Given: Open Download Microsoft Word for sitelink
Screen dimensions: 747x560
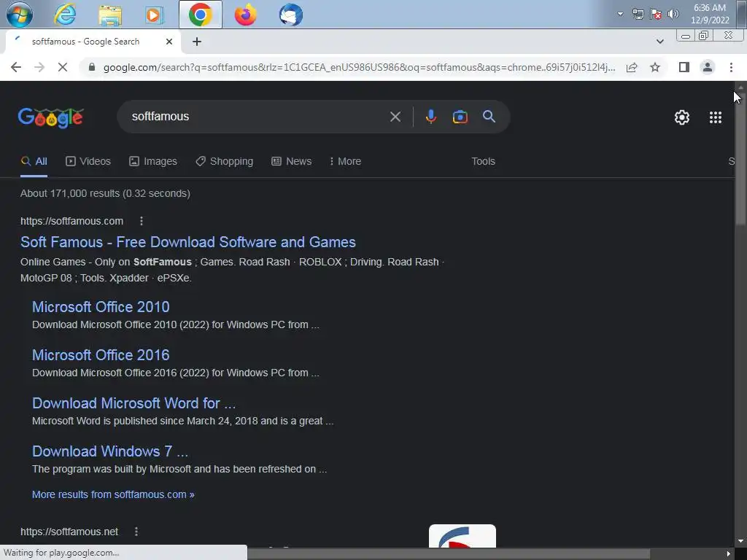Looking at the screenshot, I should pyautogui.click(x=134, y=402).
